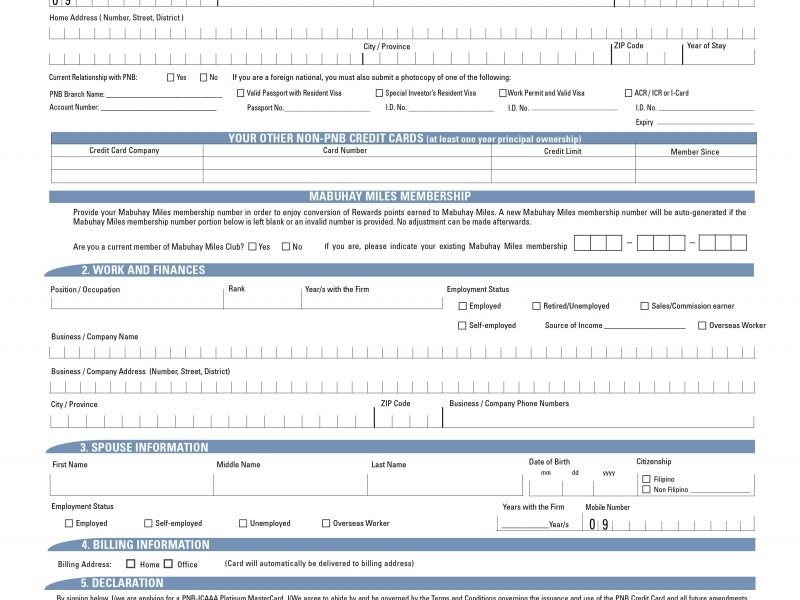This screenshot has width=800, height=600.
Task: Select Retired/Unemployed employment status
Action: (536, 306)
